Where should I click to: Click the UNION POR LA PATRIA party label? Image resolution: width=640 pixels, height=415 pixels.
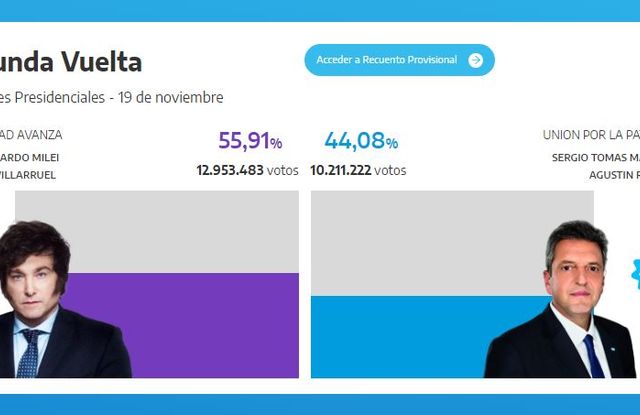pyautogui.click(x=590, y=135)
